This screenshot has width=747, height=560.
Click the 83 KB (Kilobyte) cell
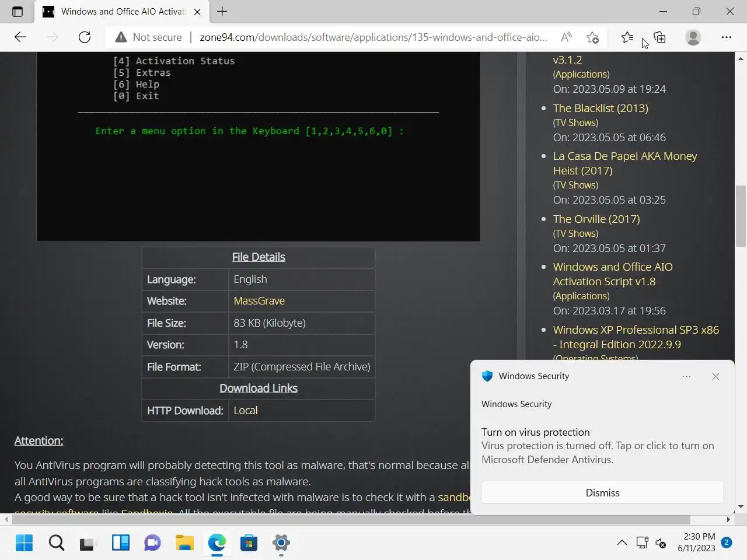(302, 323)
